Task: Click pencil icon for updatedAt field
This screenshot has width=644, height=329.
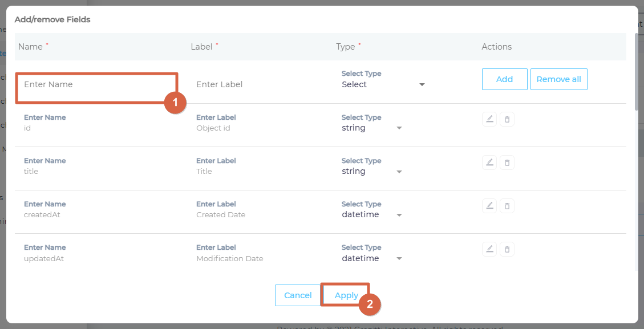Action: pos(489,249)
